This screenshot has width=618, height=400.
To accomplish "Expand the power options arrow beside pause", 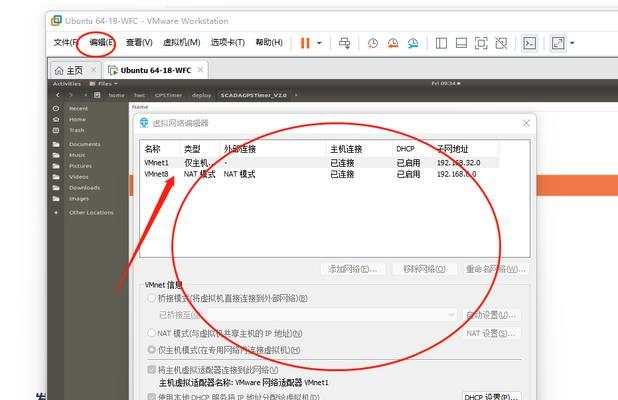I will click(319, 43).
